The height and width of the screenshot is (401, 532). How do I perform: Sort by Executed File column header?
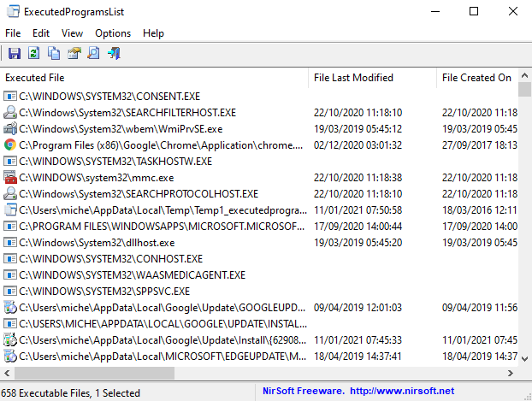(x=154, y=78)
